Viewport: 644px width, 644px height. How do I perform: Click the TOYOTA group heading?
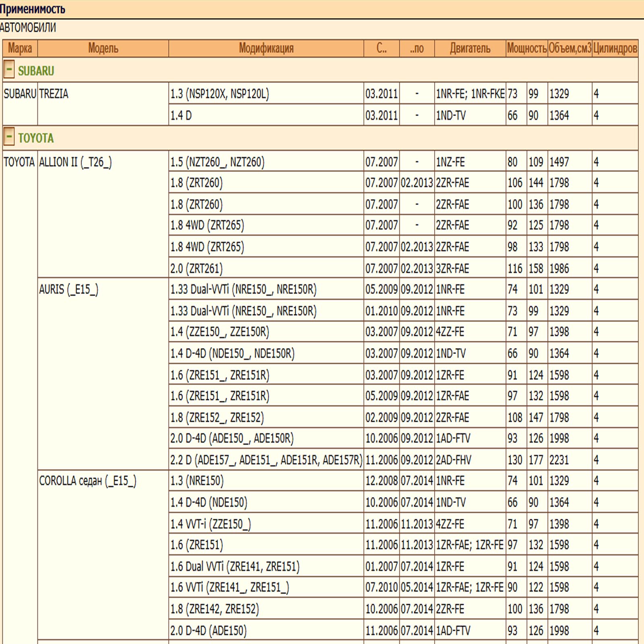pos(36,138)
